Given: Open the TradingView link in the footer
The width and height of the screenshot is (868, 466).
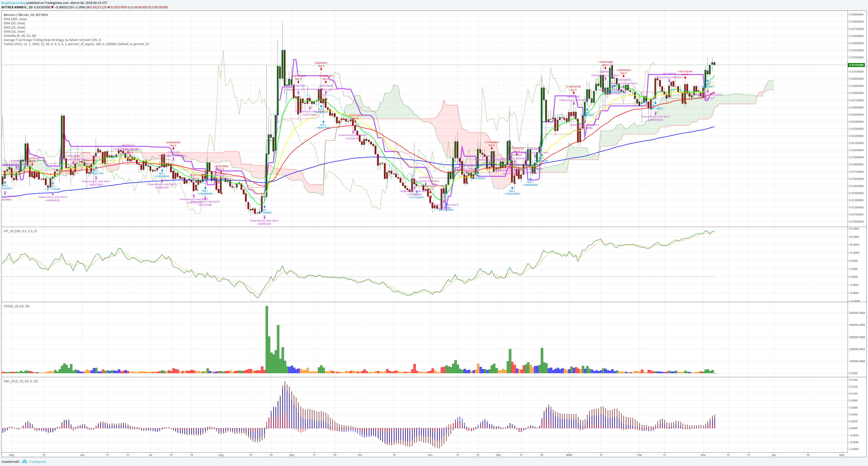Looking at the screenshot, I should [x=37, y=462].
